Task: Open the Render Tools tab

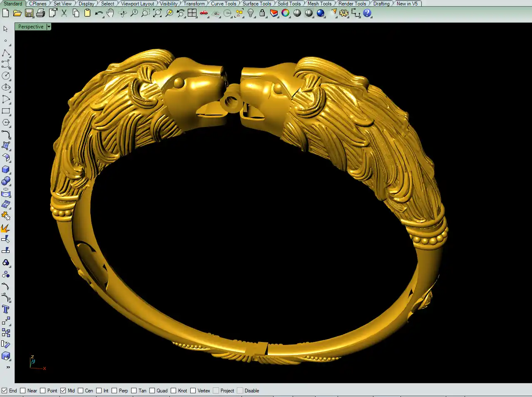Action: click(352, 3)
